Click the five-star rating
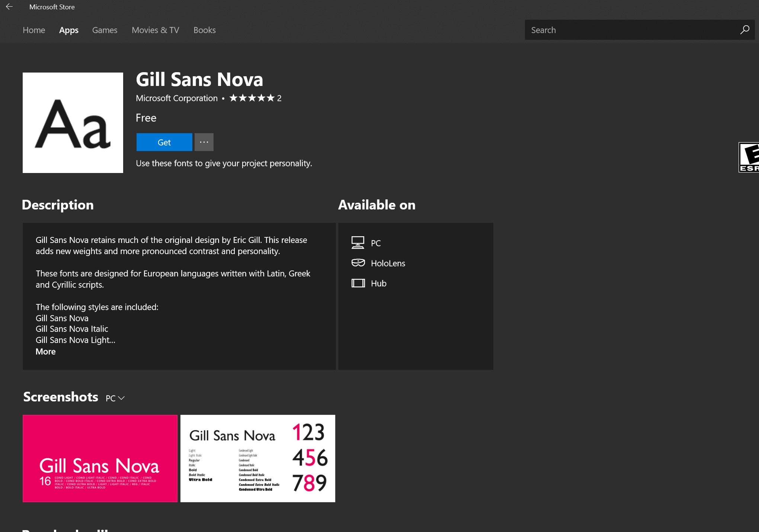This screenshot has width=759, height=532. 252,98
